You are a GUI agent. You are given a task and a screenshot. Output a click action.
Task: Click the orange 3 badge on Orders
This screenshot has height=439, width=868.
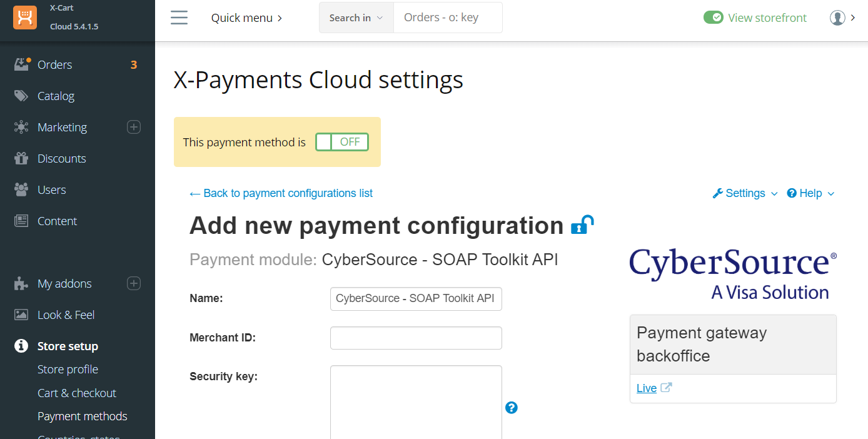point(134,64)
